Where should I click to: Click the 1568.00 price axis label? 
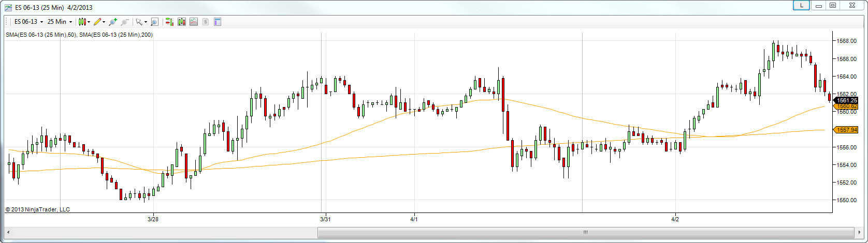(847, 41)
